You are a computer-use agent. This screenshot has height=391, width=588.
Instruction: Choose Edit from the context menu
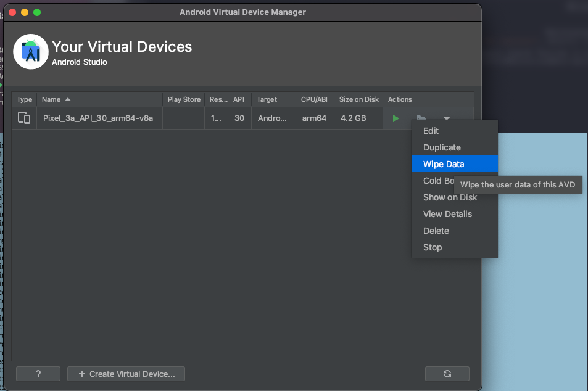[x=455, y=131]
